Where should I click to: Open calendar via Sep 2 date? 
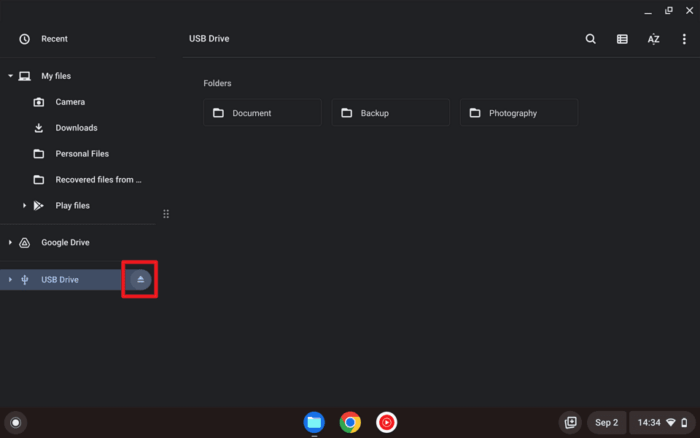(606, 422)
